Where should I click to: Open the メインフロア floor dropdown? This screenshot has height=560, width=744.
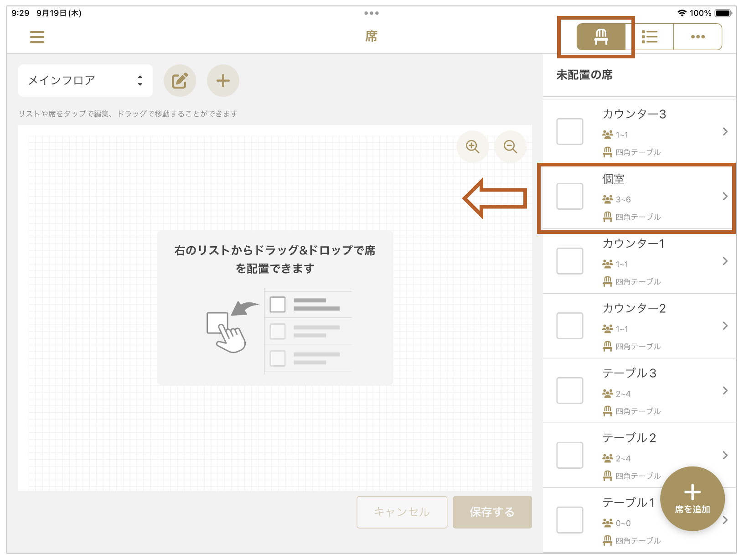tap(85, 81)
